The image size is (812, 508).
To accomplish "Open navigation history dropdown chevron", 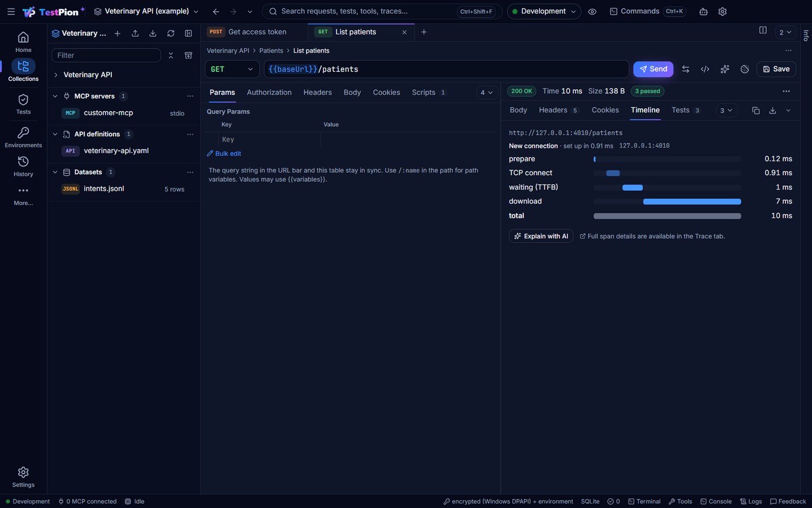I will click(x=250, y=11).
